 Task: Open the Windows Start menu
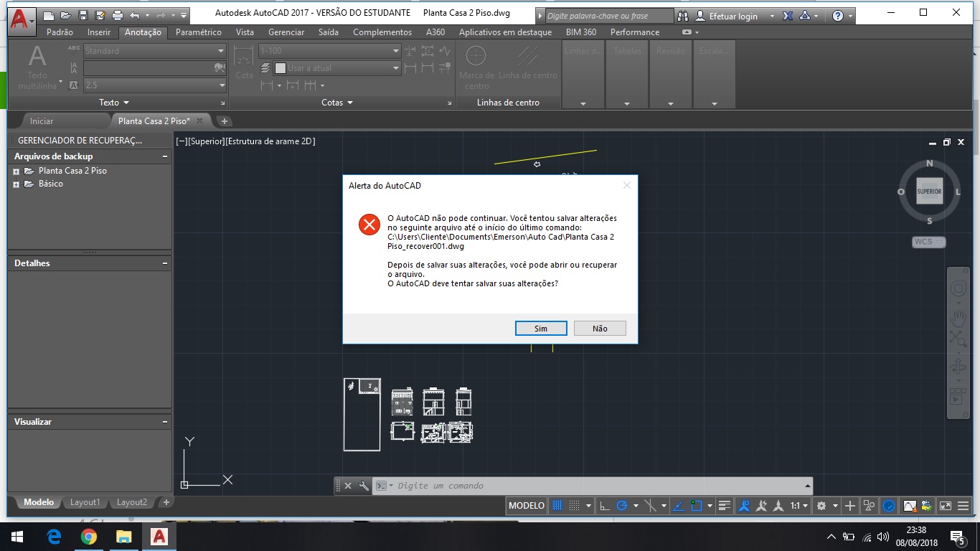point(17,537)
